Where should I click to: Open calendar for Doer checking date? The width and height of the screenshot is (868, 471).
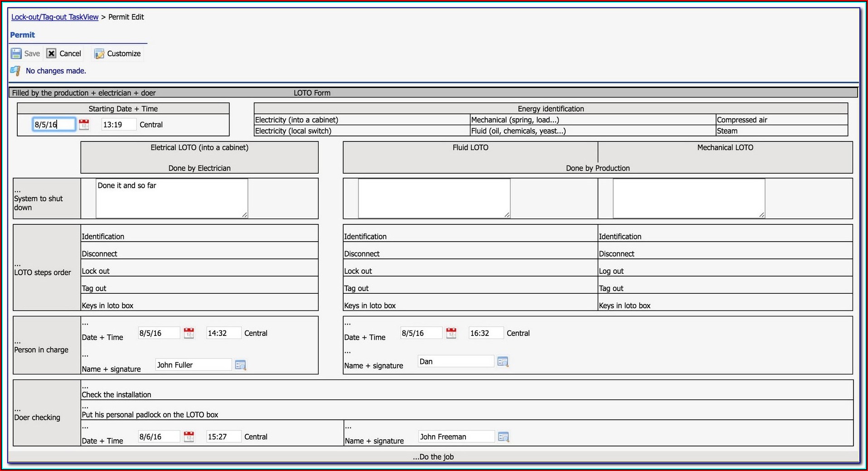point(189,437)
